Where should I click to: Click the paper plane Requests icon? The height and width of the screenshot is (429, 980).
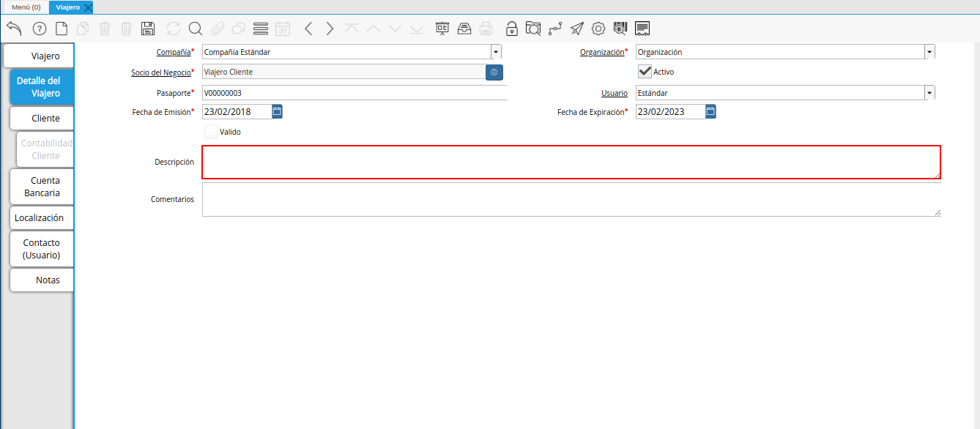tap(577, 29)
